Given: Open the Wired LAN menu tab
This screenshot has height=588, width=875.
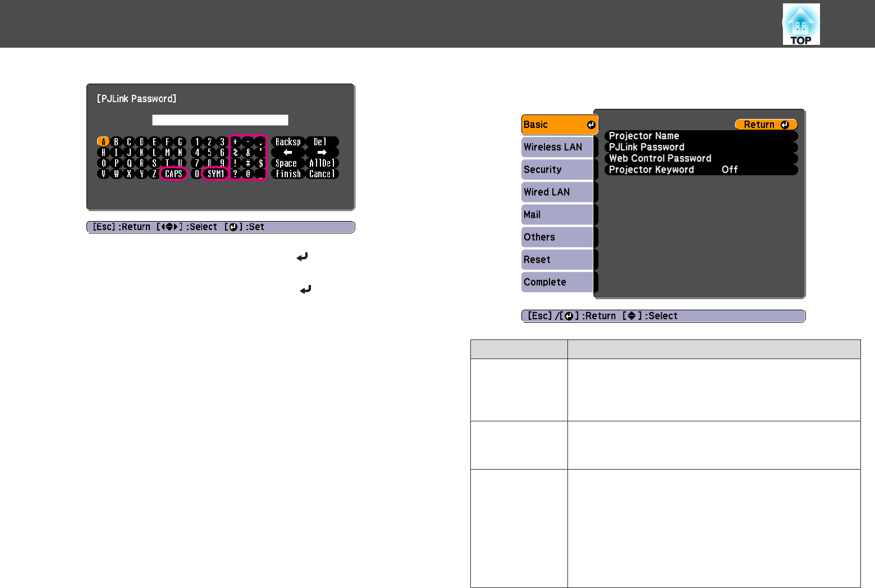Looking at the screenshot, I should pos(558,192).
